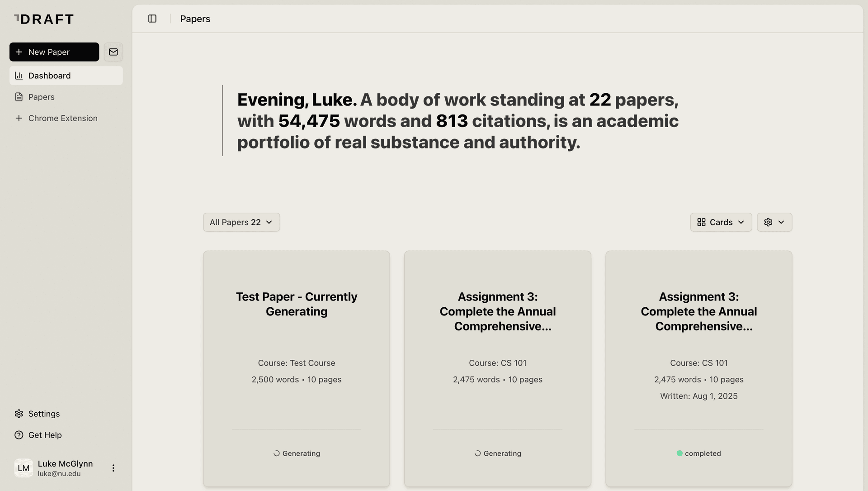Click the Papers document icon
Viewport: 868px width, 491px height.
(x=19, y=97)
